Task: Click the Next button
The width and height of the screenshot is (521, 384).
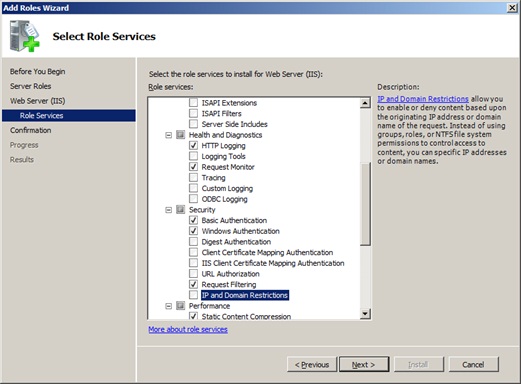Action: (364, 364)
